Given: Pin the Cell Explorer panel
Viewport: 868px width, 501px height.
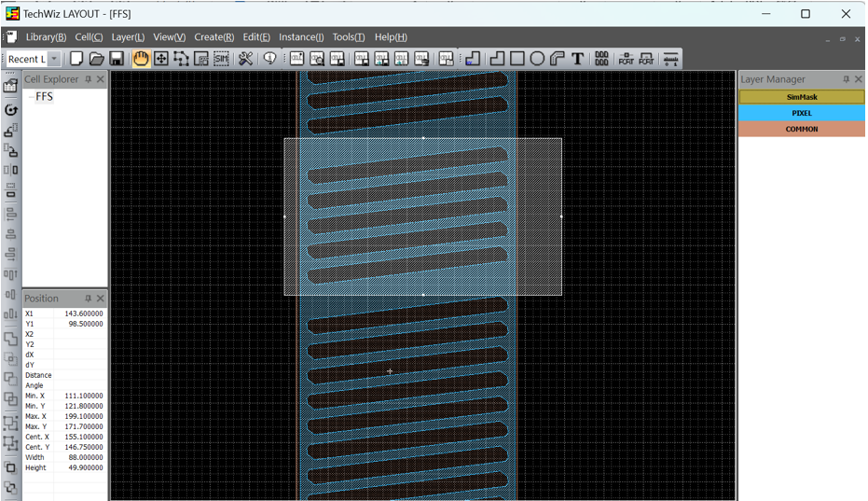Looking at the screenshot, I should (89, 80).
